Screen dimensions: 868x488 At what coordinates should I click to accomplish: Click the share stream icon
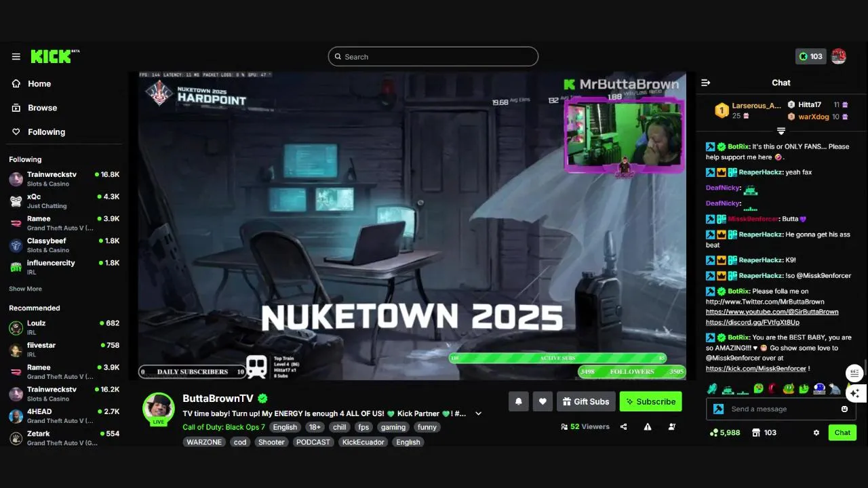(x=624, y=427)
